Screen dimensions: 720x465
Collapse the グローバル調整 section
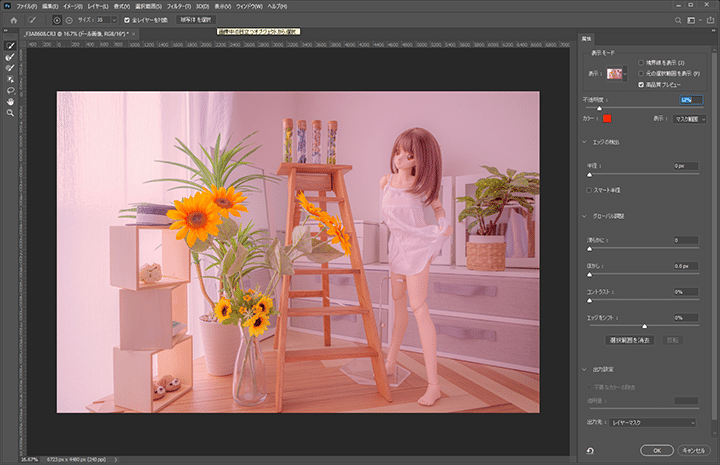pos(585,216)
